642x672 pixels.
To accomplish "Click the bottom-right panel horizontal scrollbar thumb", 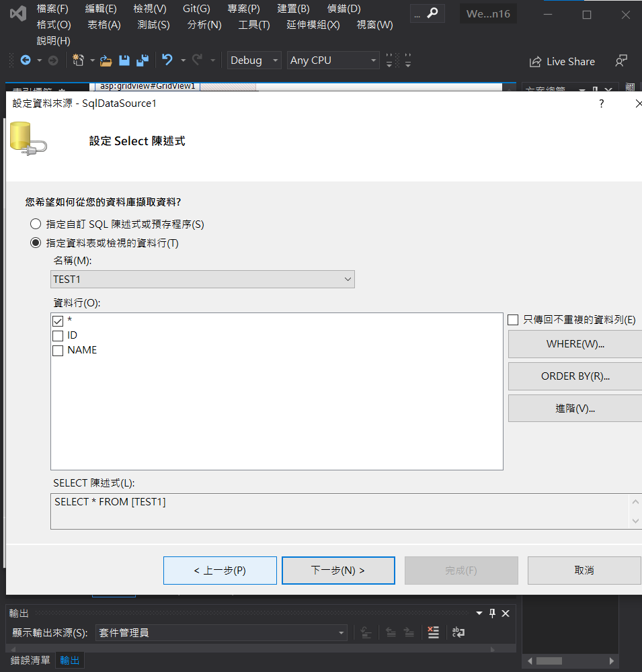I will (549, 661).
